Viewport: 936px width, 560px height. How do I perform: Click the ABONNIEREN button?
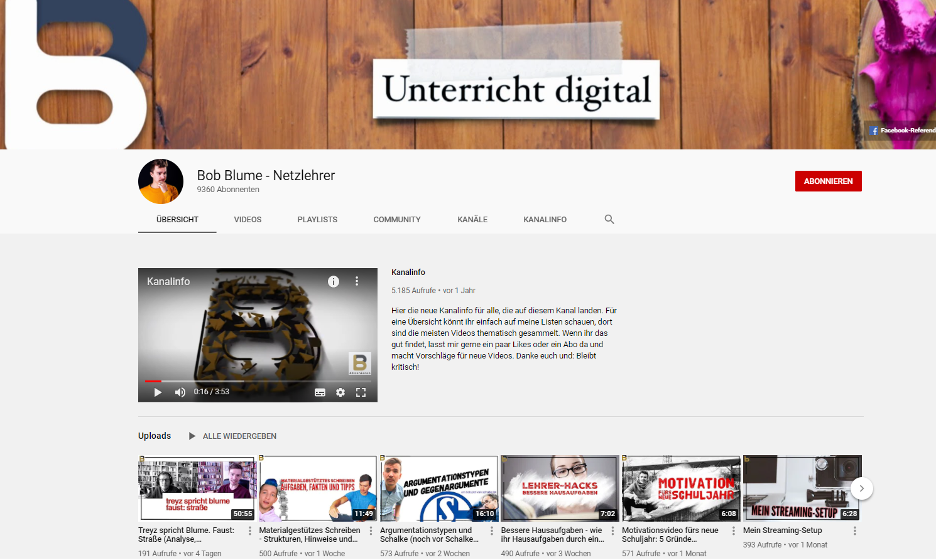[x=828, y=180]
